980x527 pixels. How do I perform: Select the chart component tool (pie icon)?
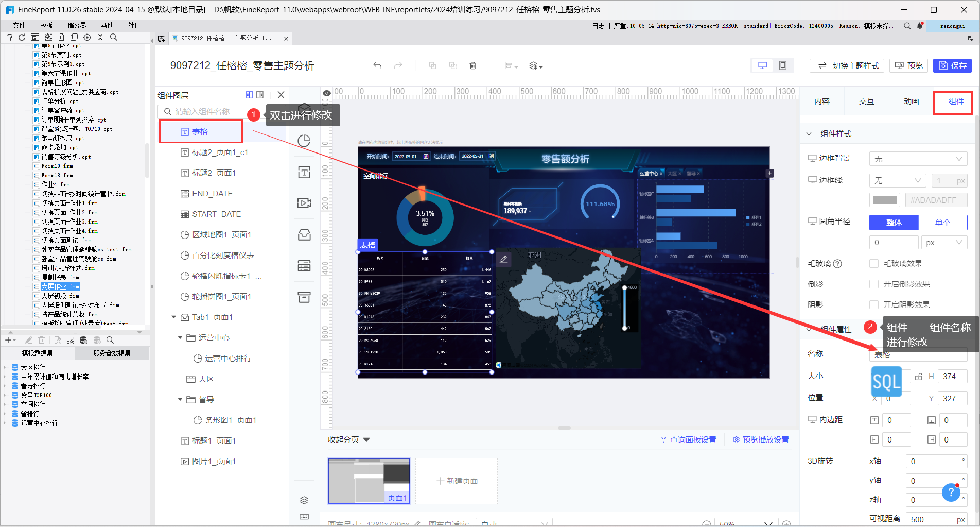pyautogui.click(x=304, y=141)
